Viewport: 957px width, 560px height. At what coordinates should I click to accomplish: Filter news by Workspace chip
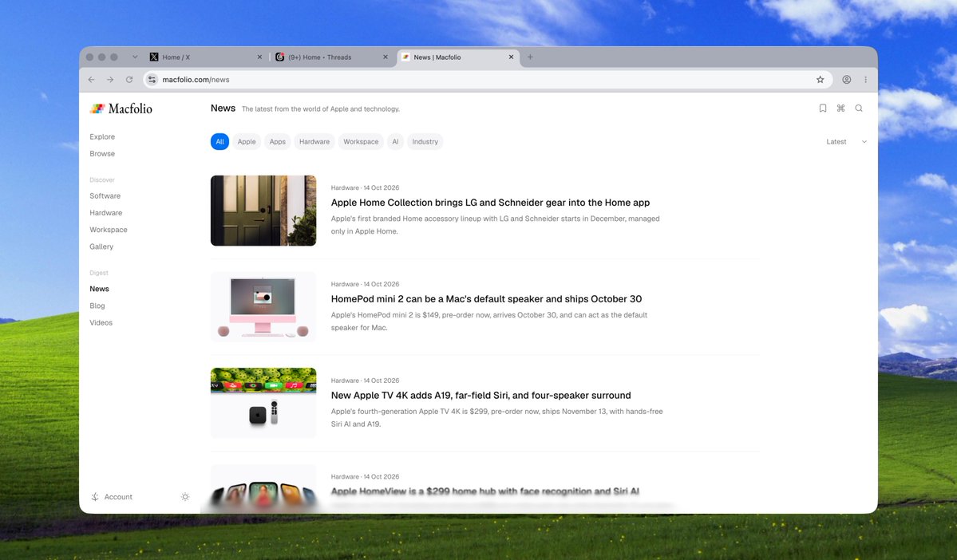click(x=361, y=141)
